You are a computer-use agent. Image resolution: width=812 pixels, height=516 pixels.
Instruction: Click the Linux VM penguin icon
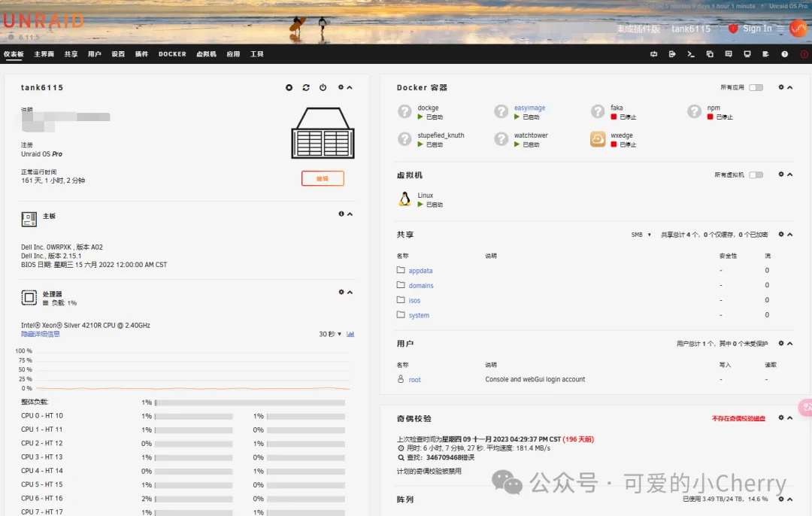(404, 199)
